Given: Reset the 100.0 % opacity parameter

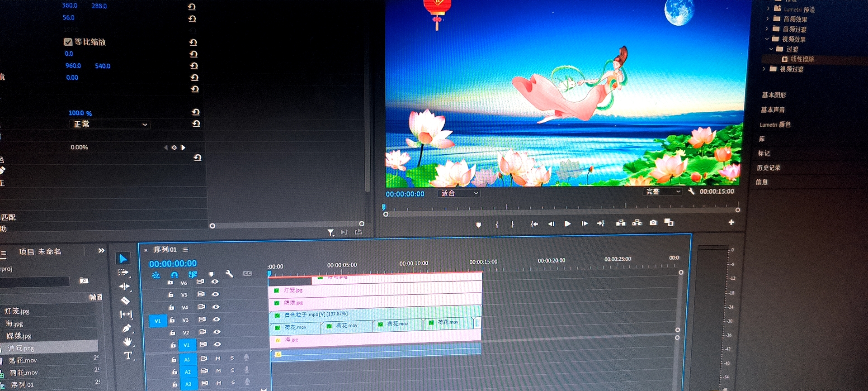Looking at the screenshot, I should [x=196, y=112].
